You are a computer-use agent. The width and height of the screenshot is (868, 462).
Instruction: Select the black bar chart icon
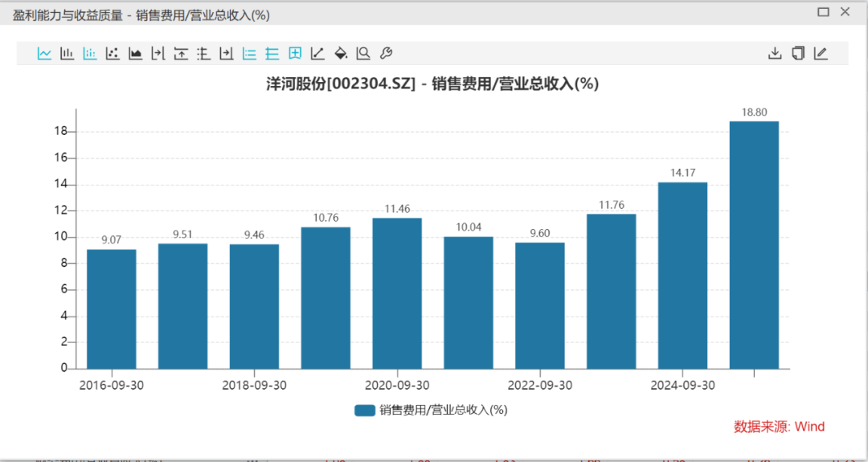tap(67, 54)
